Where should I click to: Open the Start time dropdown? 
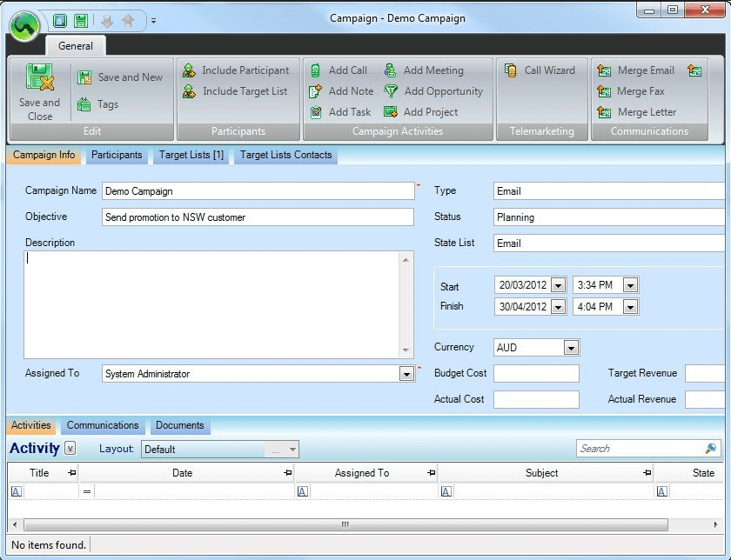click(630, 285)
